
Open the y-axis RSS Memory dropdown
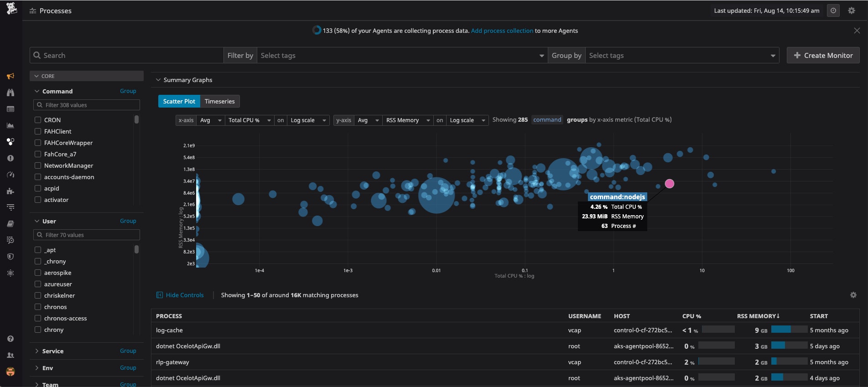pyautogui.click(x=408, y=120)
